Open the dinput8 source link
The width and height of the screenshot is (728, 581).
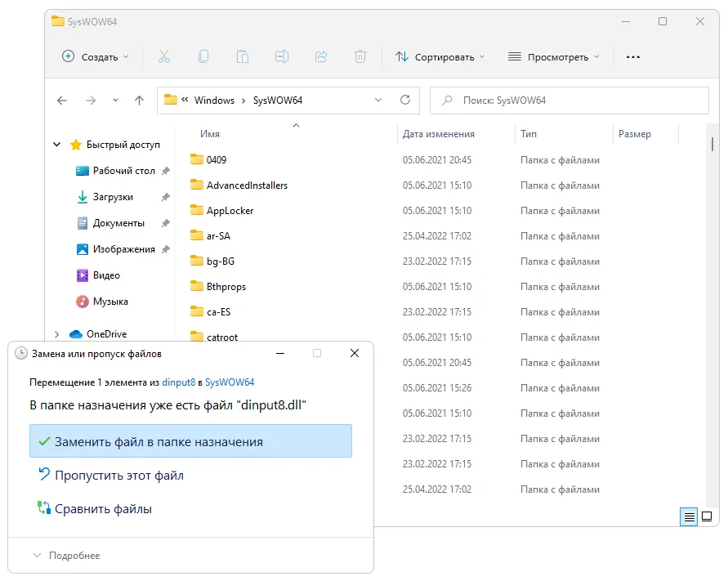point(178,382)
